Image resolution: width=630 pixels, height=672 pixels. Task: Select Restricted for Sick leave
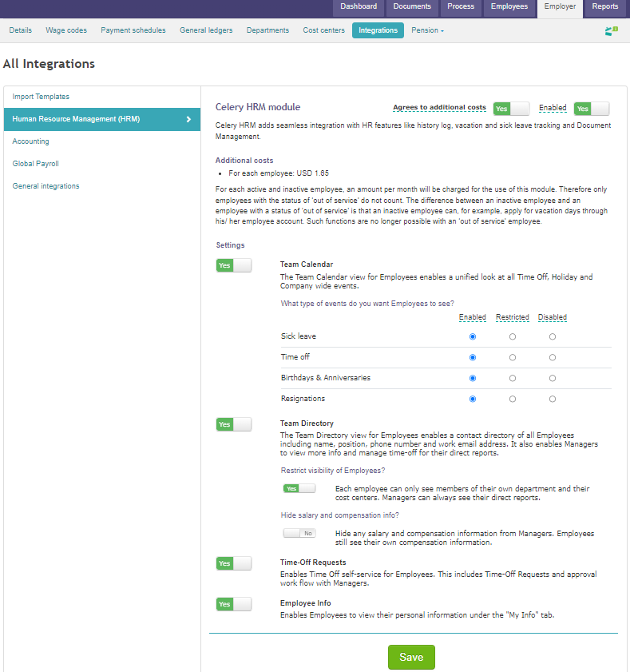coord(512,336)
